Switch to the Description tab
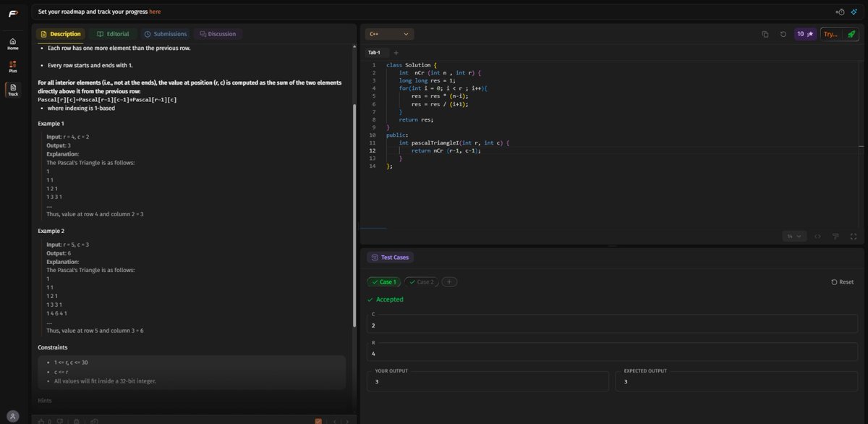 (61, 34)
